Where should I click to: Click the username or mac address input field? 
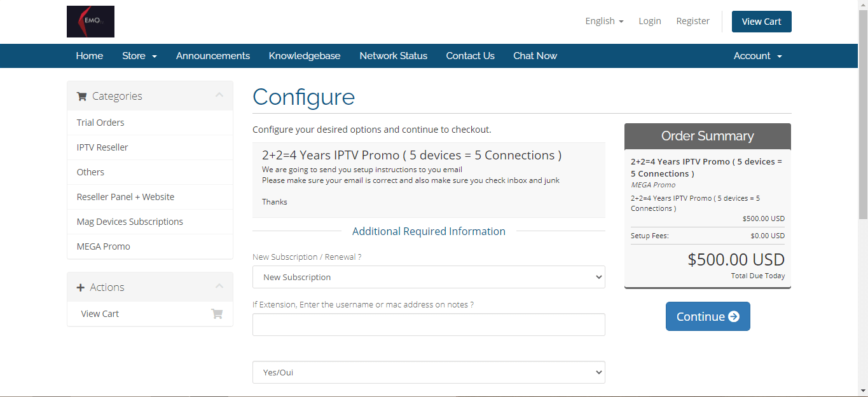tap(429, 325)
